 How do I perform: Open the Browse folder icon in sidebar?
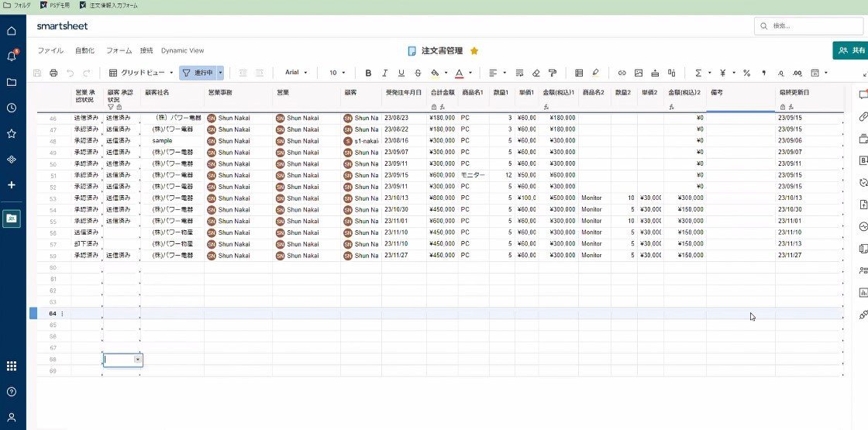12,82
